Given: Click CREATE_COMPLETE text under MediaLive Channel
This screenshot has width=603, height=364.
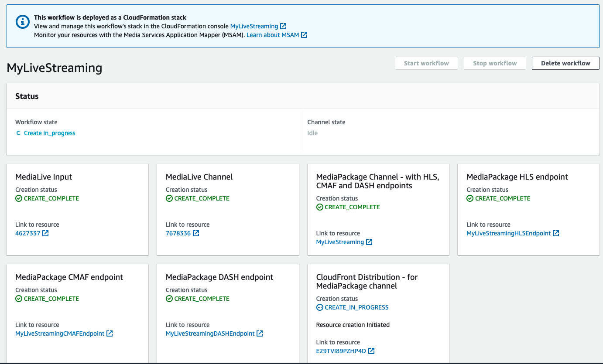Looking at the screenshot, I should click(202, 198).
